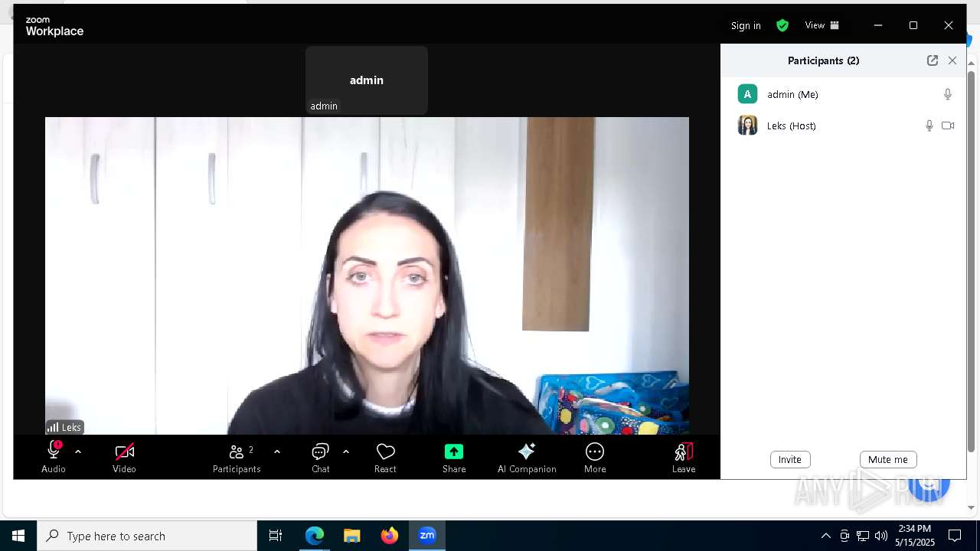Show hidden system tray icons
The height and width of the screenshot is (551, 980).
coord(825,536)
